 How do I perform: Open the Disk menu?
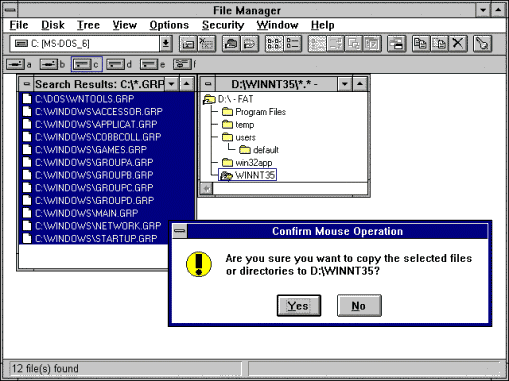click(53, 25)
